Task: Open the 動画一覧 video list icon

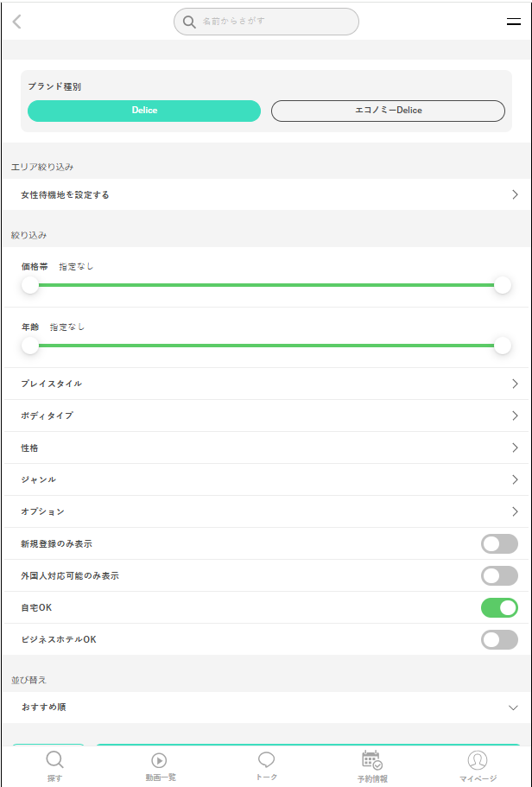Action: (160, 760)
